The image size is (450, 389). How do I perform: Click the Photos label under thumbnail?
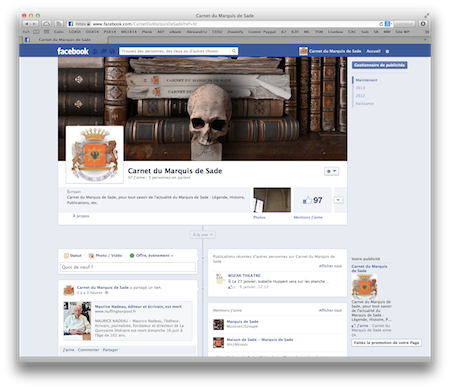pos(259,217)
